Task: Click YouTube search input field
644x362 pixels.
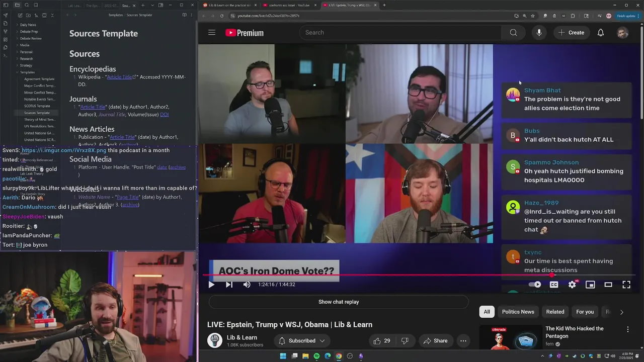Action: [x=400, y=33]
